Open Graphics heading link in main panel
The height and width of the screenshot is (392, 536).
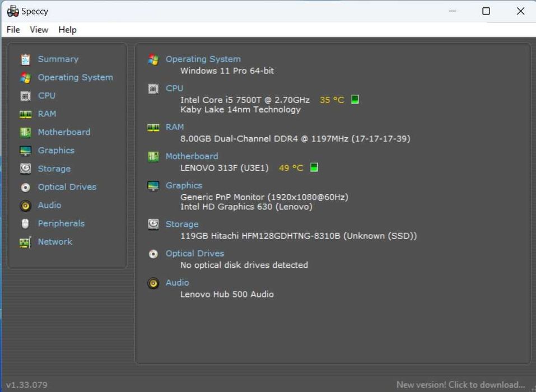click(184, 185)
